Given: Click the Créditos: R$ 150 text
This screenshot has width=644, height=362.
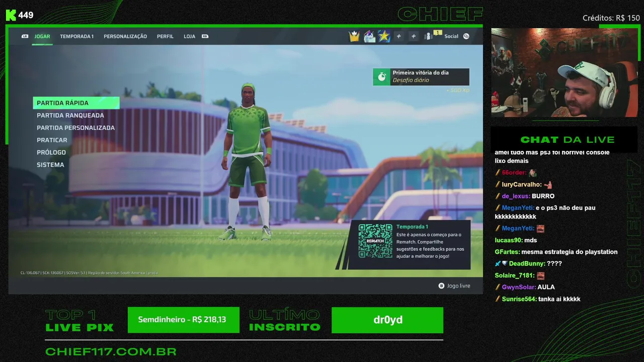Looking at the screenshot, I should click(x=611, y=18).
